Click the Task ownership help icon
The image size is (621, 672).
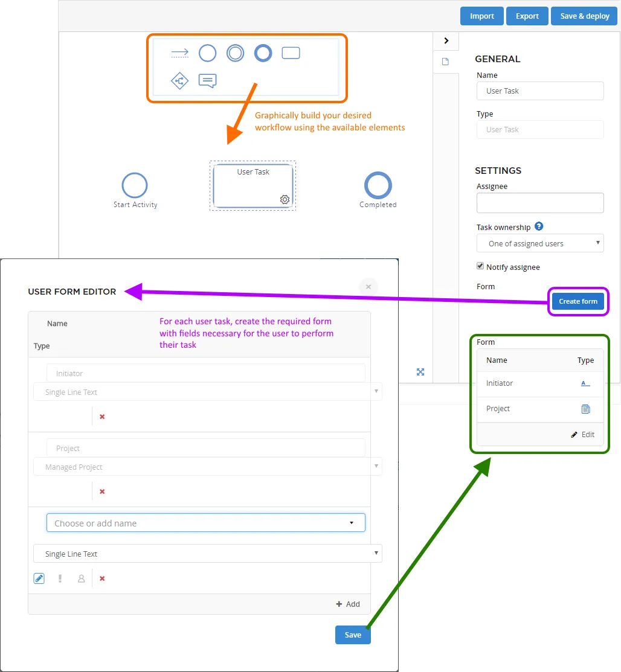(539, 226)
